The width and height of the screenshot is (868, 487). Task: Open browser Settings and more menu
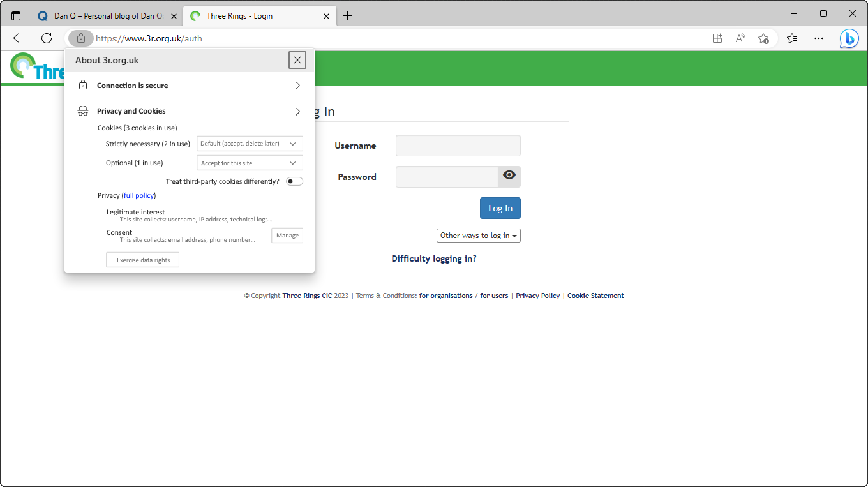pos(819,38)
